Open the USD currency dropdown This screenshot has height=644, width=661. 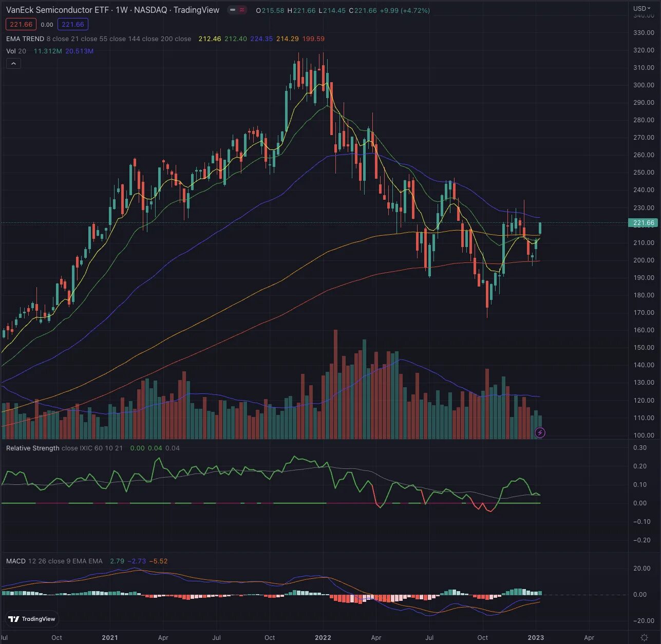(x=642, y=8)
